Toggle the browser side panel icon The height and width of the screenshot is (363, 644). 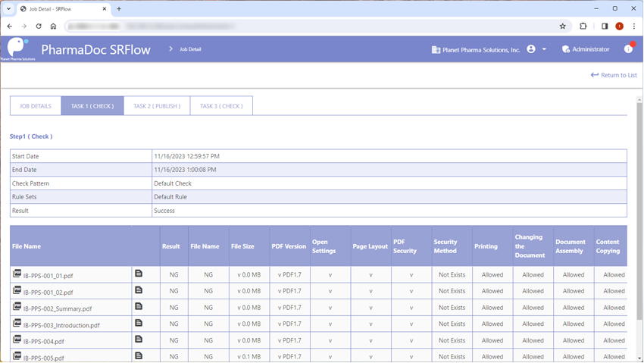(605, 27)
